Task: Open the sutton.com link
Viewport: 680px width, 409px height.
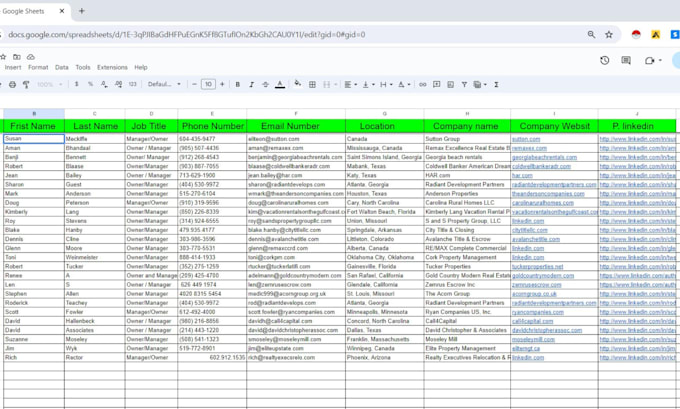Action: (526, 139)
